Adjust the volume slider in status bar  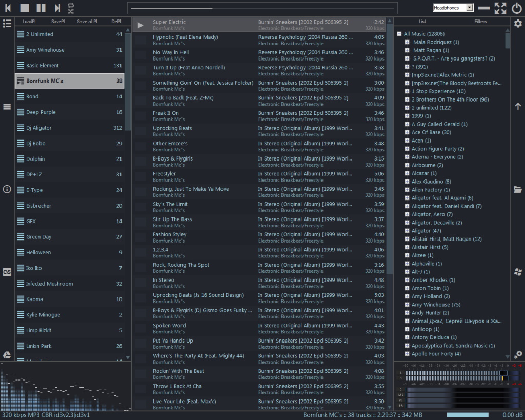[468, 415]
